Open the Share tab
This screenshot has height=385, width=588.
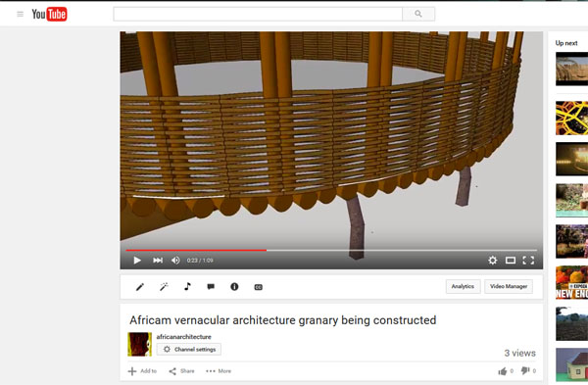tap(182, 371)
